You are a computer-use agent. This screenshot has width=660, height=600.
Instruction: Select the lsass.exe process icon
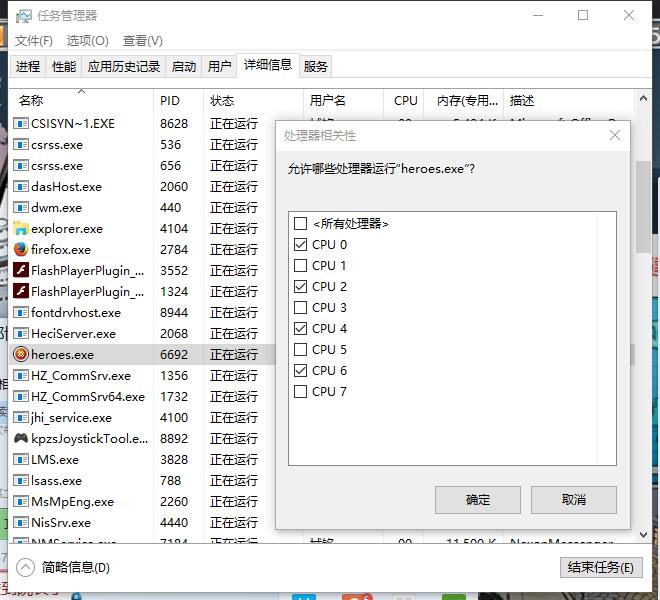pos(21,480)
